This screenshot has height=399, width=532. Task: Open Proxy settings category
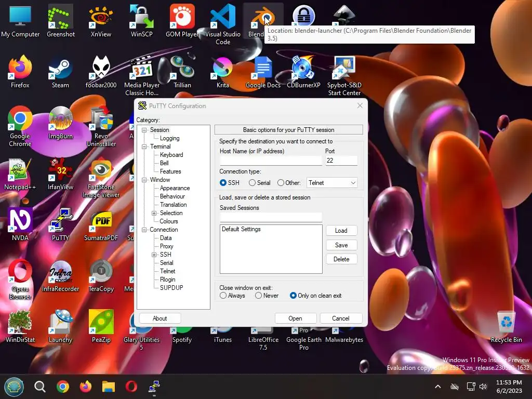click(x=167, y=246)
